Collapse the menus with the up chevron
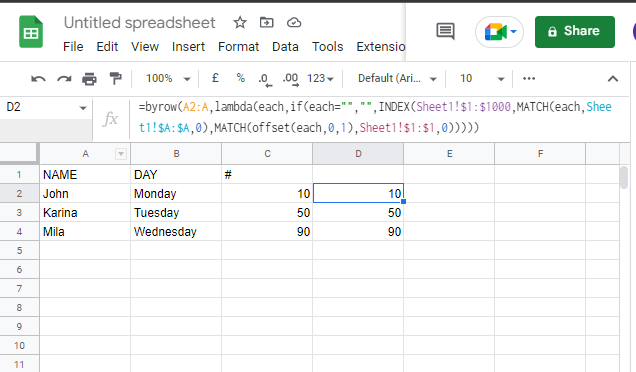 coord(612,79)
